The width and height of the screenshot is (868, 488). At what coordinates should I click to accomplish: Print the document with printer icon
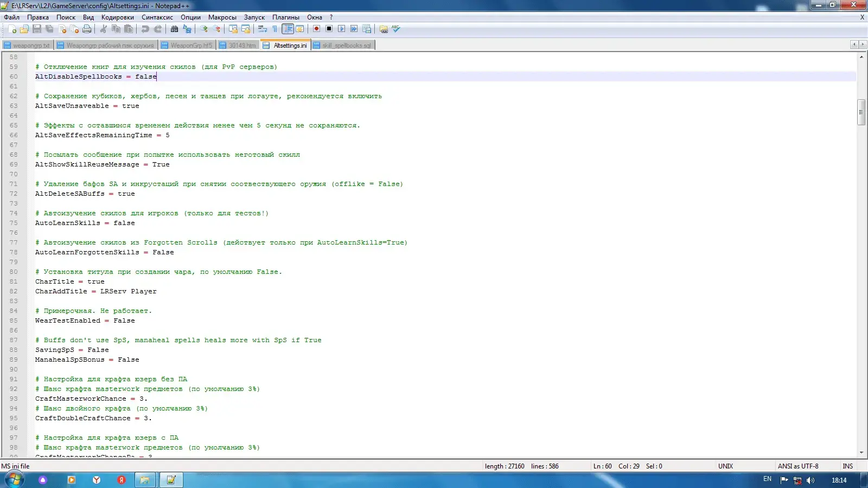87,29
